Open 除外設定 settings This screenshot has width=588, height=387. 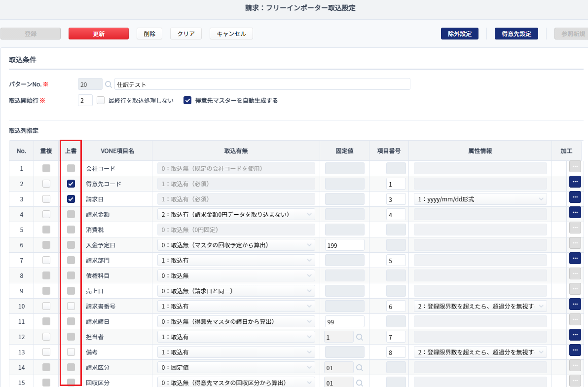pos(460,34)
